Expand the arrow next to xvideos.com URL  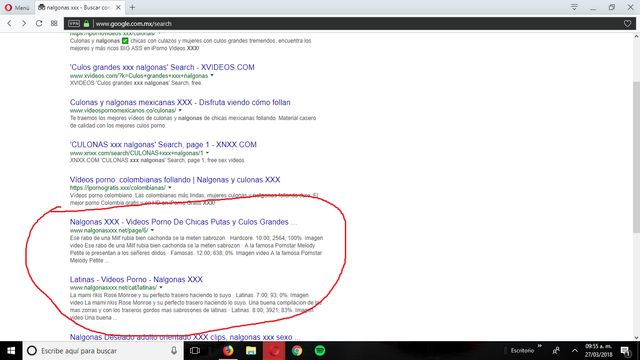[x=212, y=76]
